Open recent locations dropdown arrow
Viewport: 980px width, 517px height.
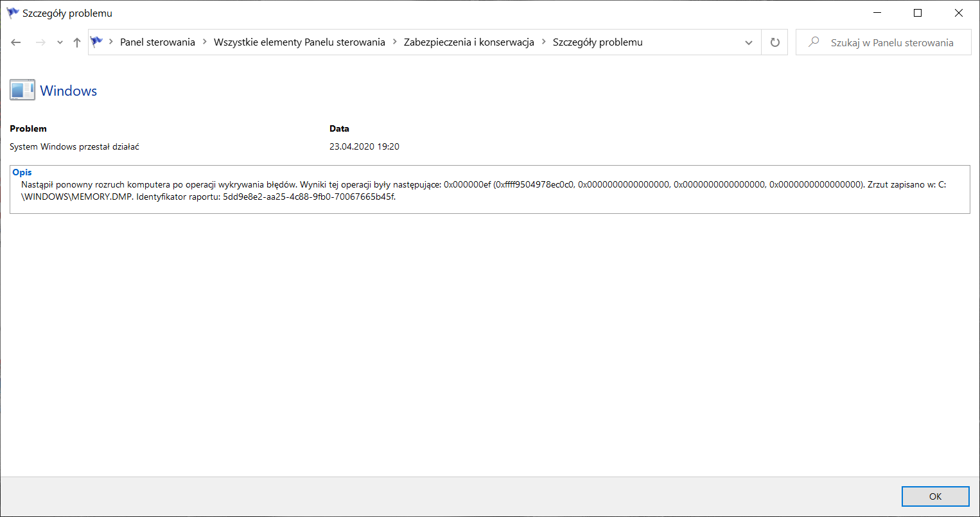[x=60, y=42]
